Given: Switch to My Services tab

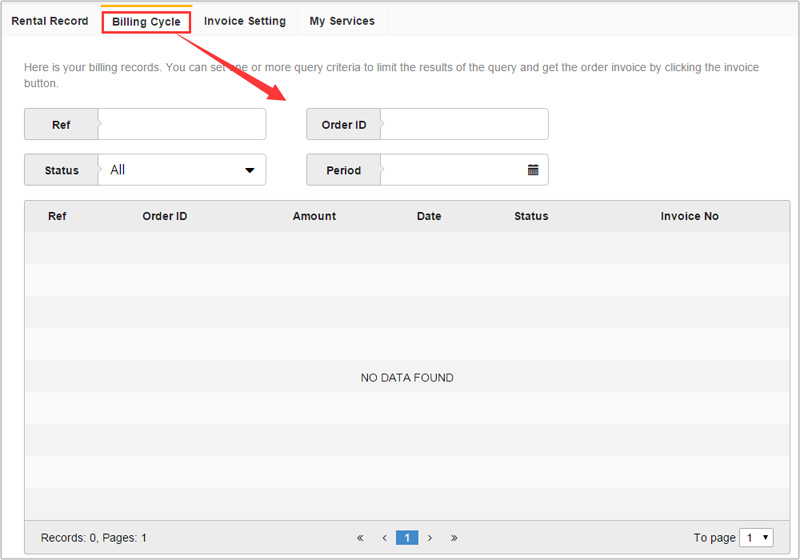Looking at the screenshot, I should [342, 21].
